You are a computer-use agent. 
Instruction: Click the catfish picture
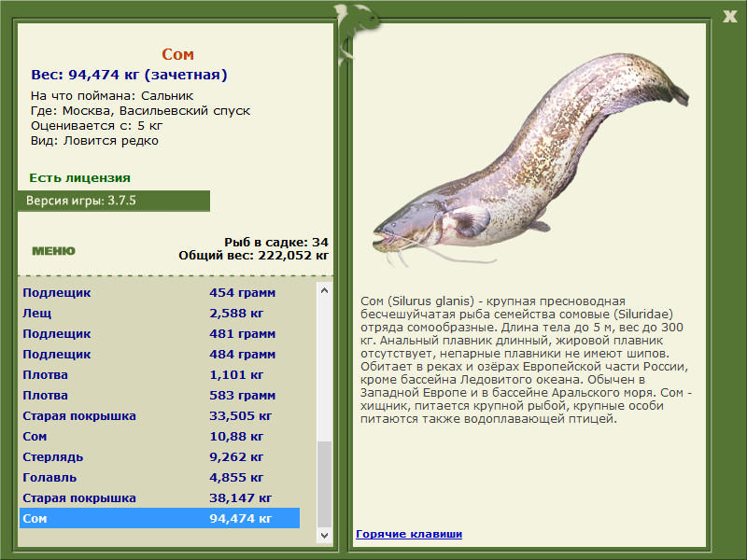point(530,160)
